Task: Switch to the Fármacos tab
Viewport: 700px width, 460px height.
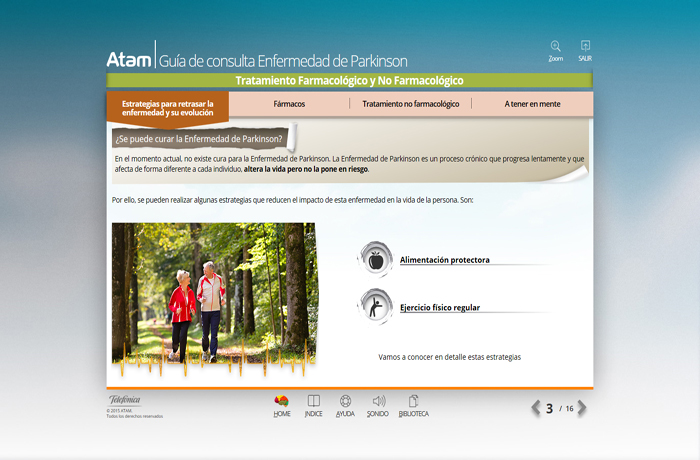Action: click(289, 104)
